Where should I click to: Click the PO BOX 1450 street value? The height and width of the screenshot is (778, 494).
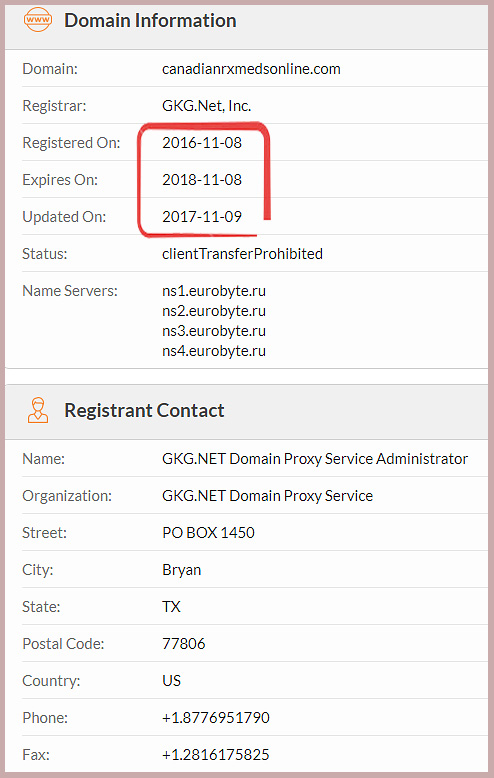(x=208, y=532)
